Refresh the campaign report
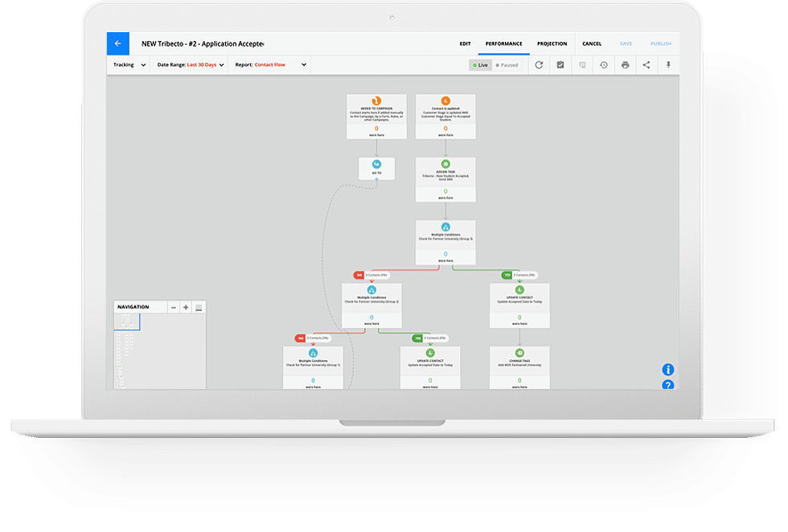The width and height of the screenshot is (788, 532). (539, 65)
